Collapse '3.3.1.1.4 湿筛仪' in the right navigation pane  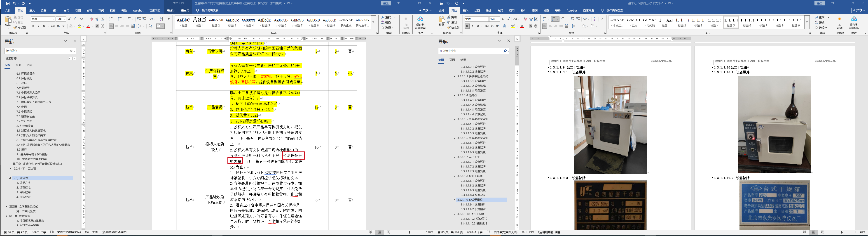[454, 95]
